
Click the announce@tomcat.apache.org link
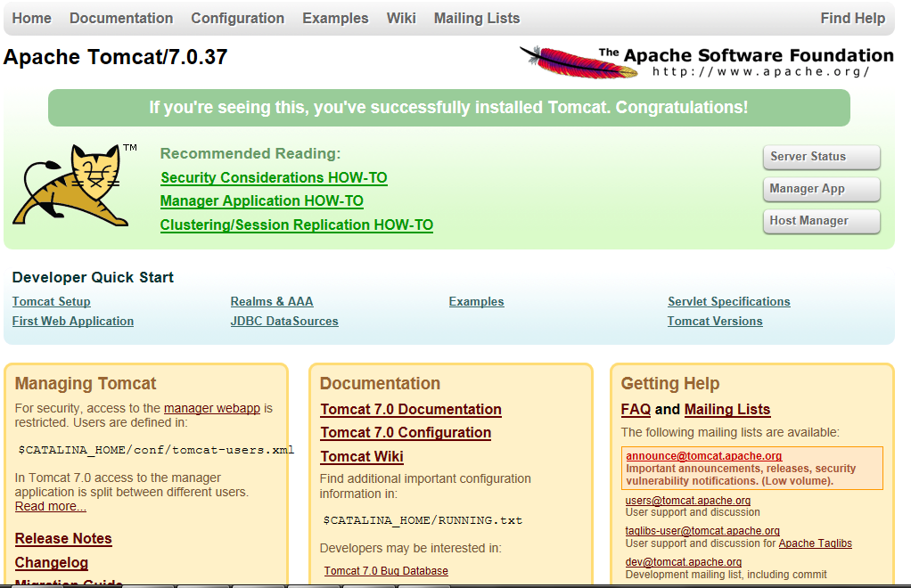tap(703, 456)
